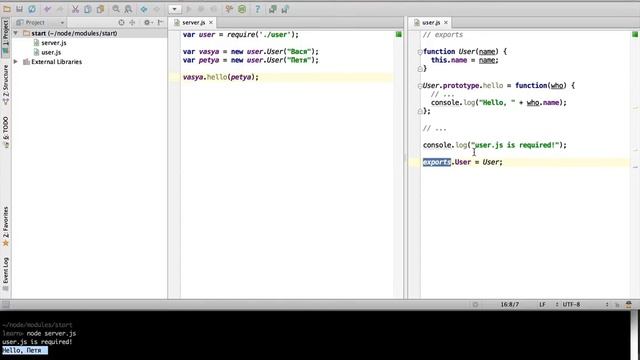Click the Replace toolbar icon
This screenshot has height=360, width=640.
coord(128,9)
